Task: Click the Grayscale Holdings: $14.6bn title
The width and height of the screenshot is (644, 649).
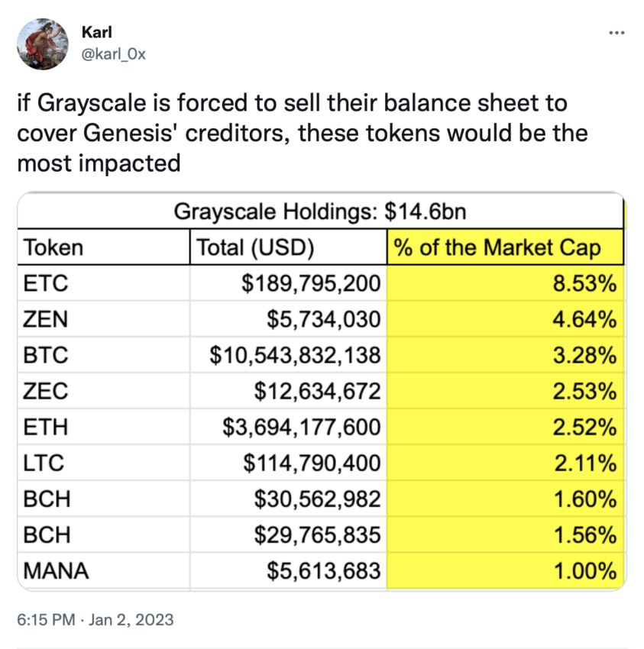Action: click(320, 211)
